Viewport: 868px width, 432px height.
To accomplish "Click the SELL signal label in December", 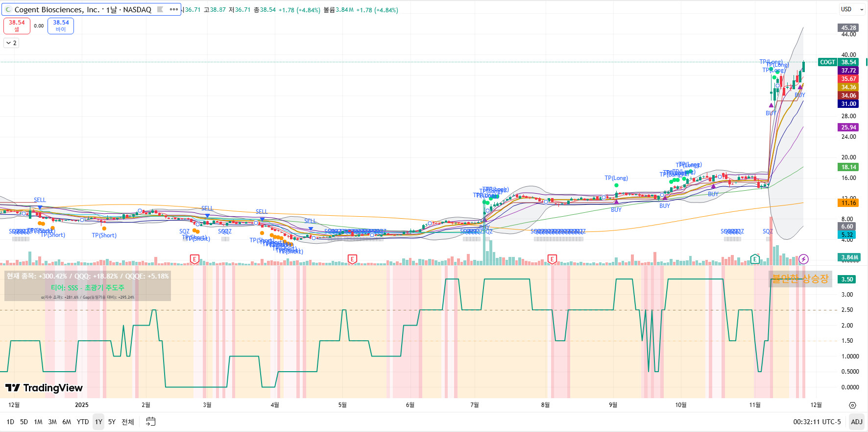I will pyautogui.click(x=40, y=200).
